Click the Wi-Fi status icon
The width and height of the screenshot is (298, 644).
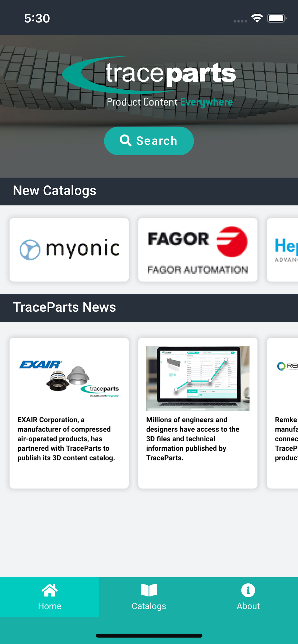(x=257, y=18)
